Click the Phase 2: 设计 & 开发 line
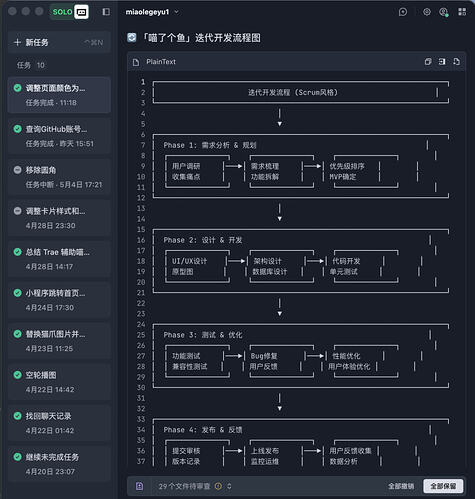475x499 pixels. tap(203, 240)
